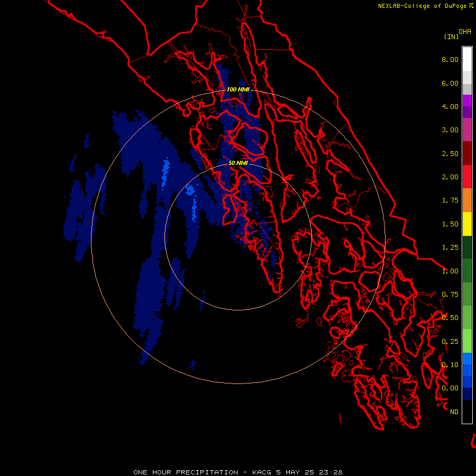Click the 0.50 legend value

coord(450,318)
